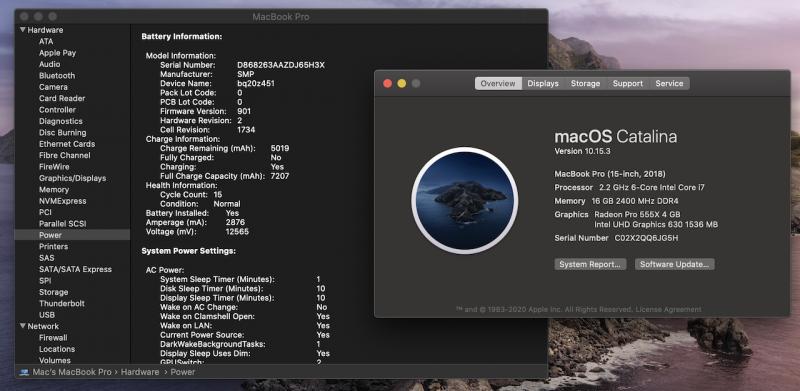800x391 pixels.
Task: Collapse the Network section triangle
Action: tap(23, 326)
